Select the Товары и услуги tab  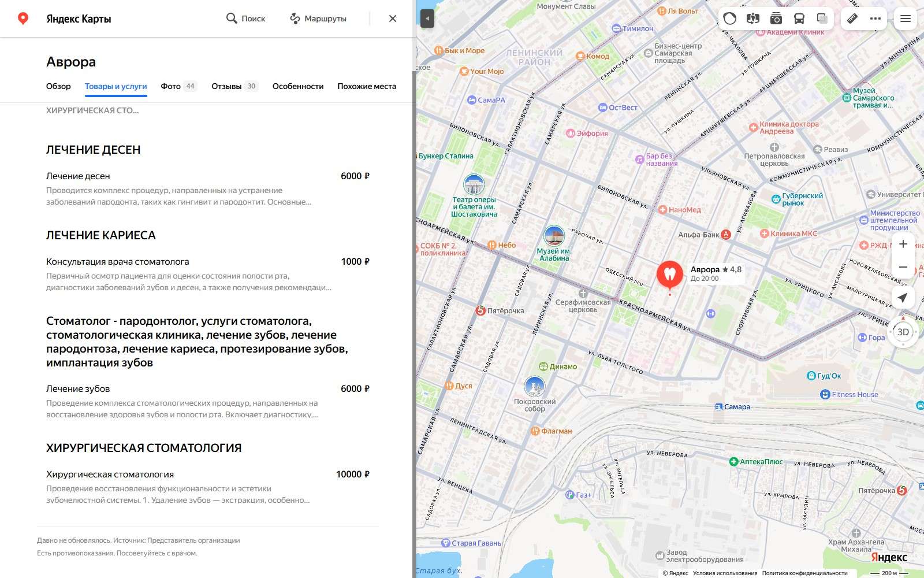coord(116,86)
